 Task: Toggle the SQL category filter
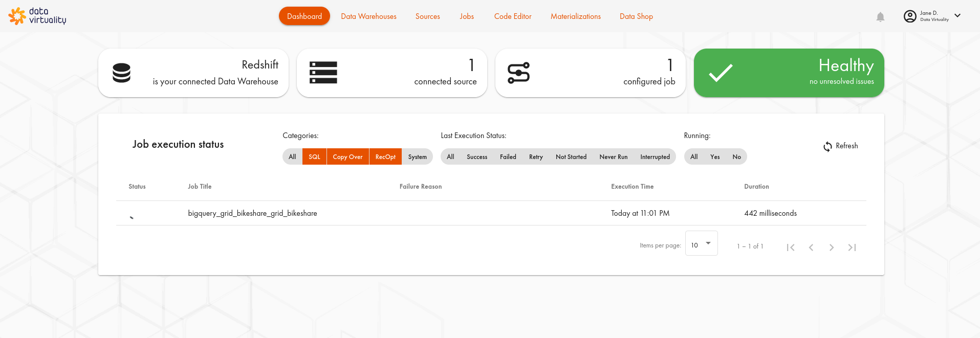pyautogui.click(x=314, y=157)
